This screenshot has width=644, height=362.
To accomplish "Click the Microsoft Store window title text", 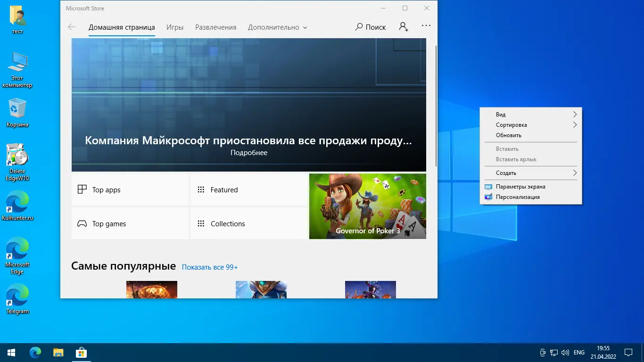I will coord(85,8).
